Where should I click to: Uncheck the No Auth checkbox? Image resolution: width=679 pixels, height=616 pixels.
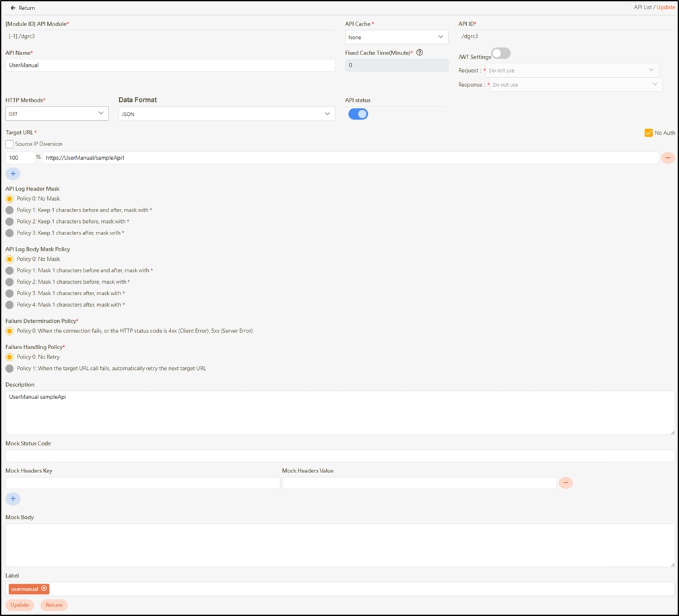[649, 133]
